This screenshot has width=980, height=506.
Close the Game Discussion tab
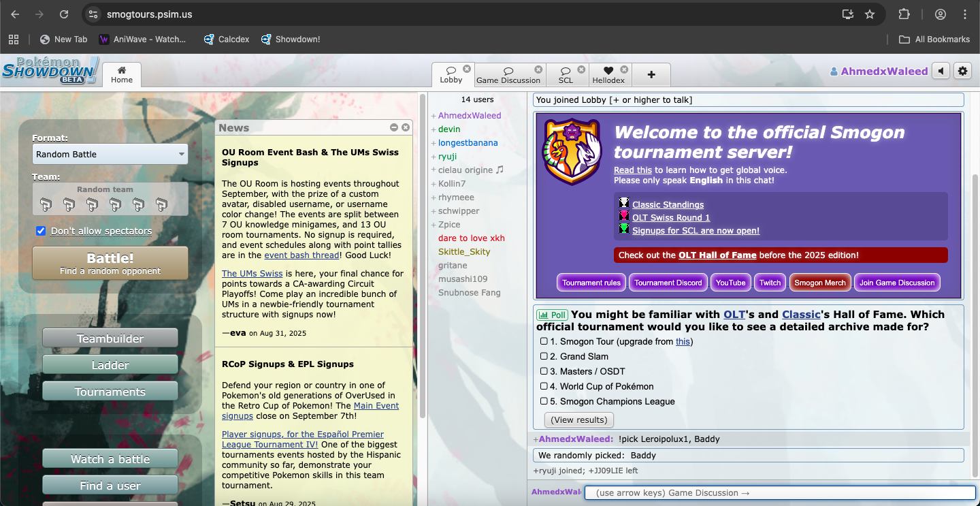coord(538,69)
